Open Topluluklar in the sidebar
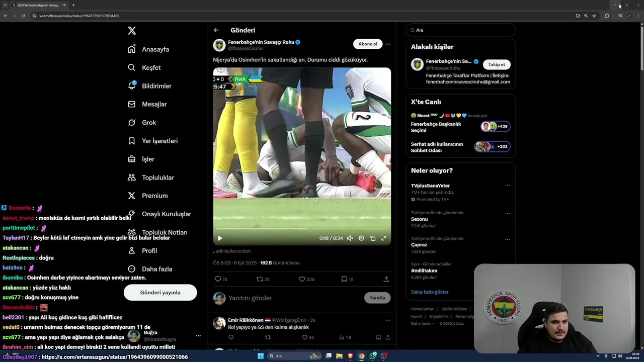This screenshot has height=362, width=644. [x=150, y=177]
